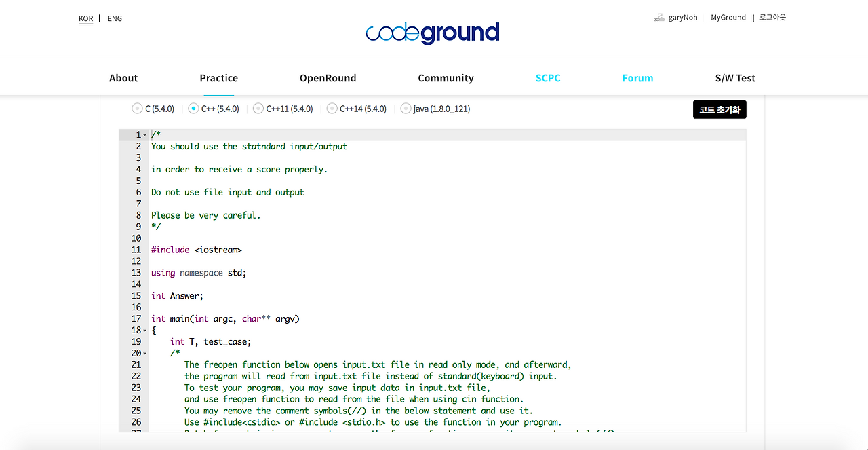Switch site language to KOR
This screenshot has width=868, height=450.
pos(86,18)
